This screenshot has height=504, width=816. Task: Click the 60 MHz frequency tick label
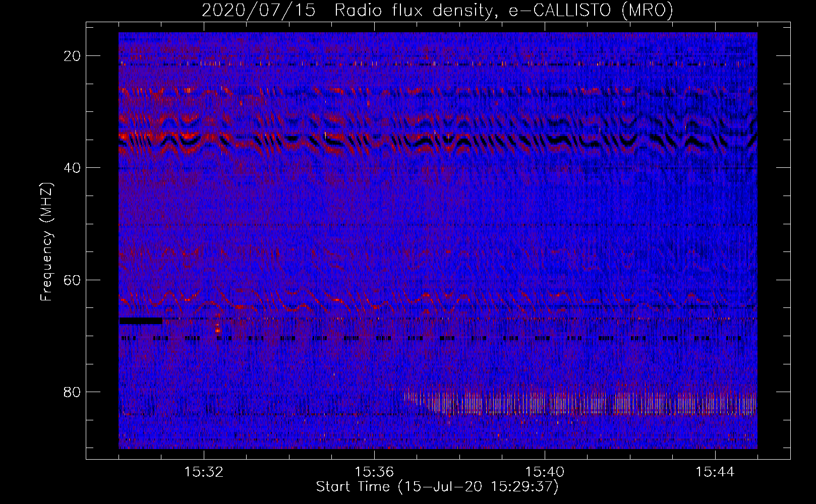click(x=73, y=280)
